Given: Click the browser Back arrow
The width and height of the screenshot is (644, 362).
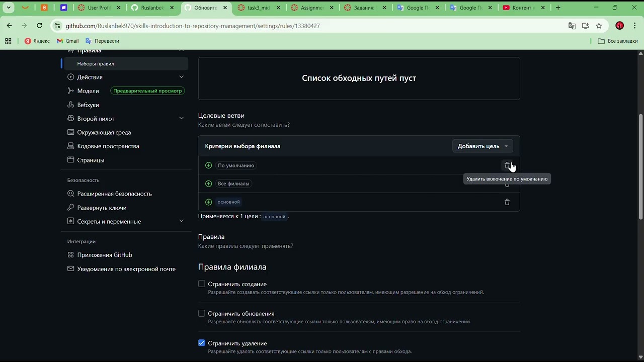Looking at the screenshot, I should coord(9,26).
